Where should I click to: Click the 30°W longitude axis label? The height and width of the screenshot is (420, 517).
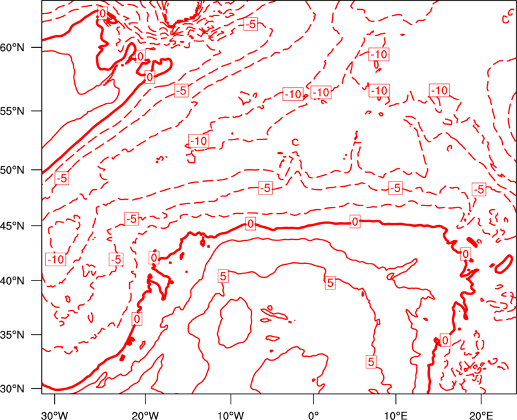(x=54, y=415)
